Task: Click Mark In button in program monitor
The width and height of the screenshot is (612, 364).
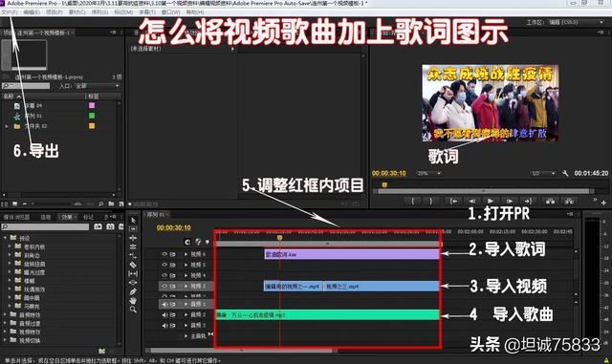Action: coord(412,202)
